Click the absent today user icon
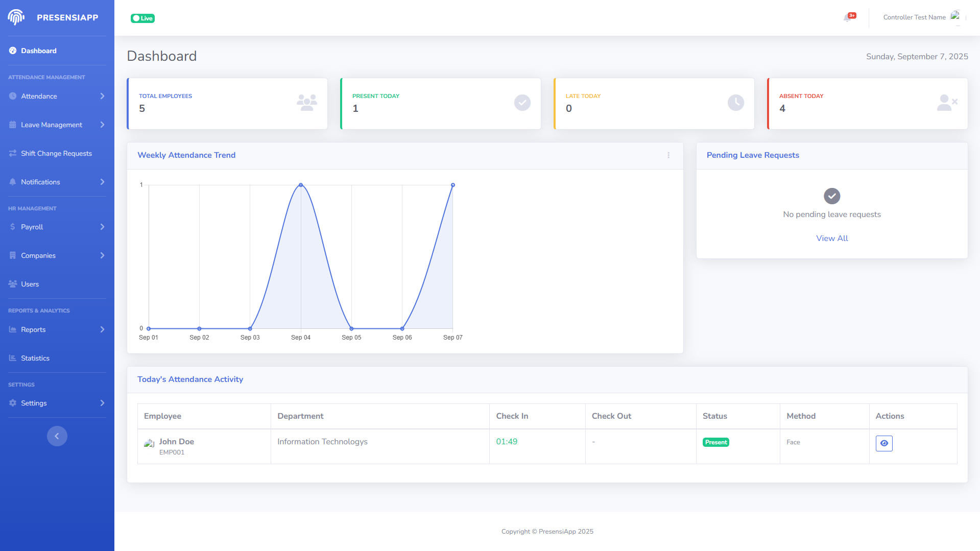Image resolution: width=980 pixels, height=551 pixels. (x=947, y=103)
